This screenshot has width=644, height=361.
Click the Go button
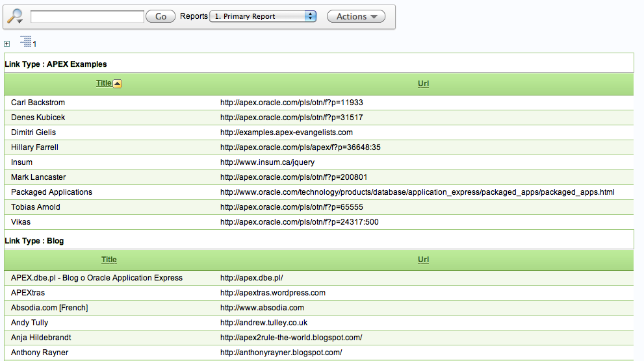point(161,16)
